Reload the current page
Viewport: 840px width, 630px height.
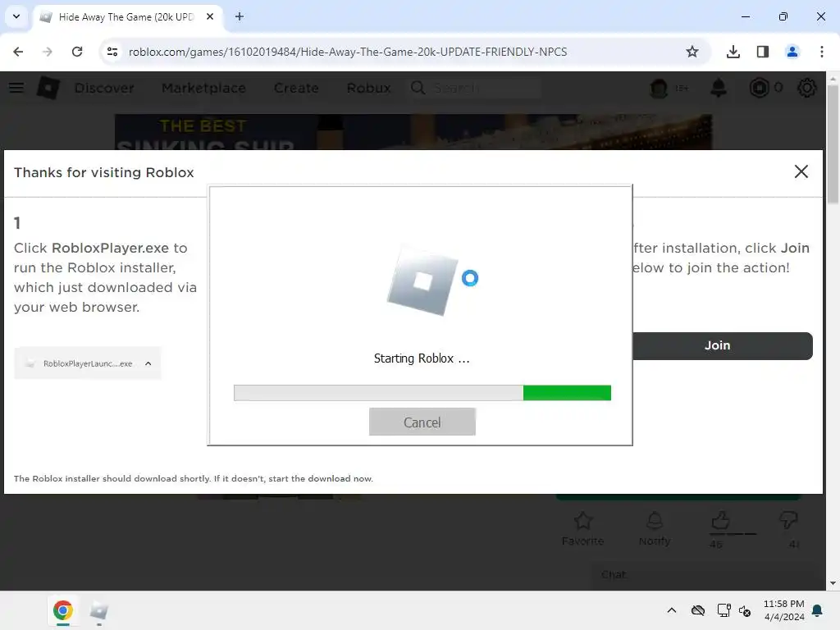point(77,52)
